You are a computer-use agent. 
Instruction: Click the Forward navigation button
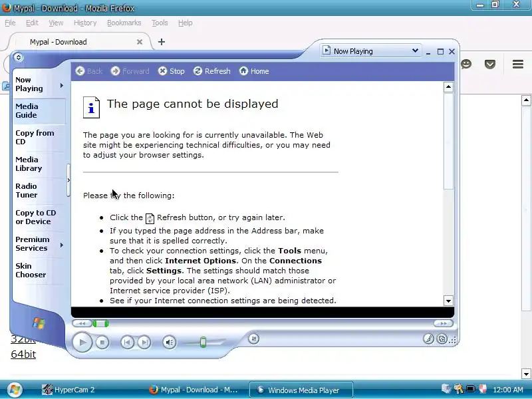pyautogui.click(x=130, y=71)
